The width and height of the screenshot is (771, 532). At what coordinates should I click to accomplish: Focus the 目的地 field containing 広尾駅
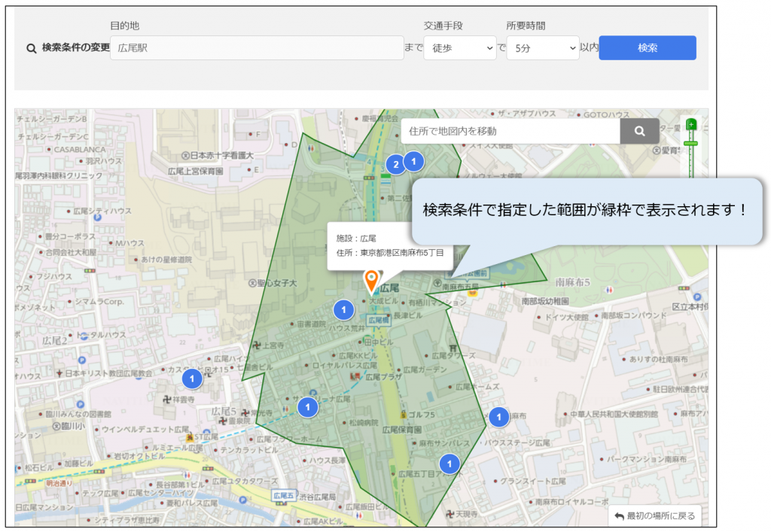[257, 48]
